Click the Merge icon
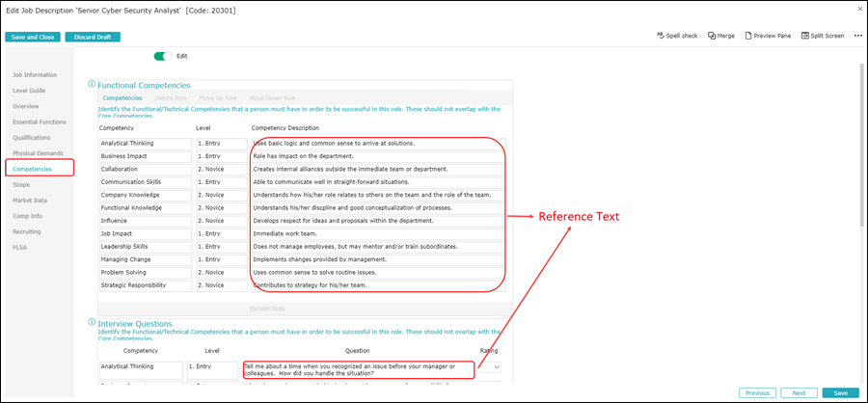The height and width of the screenshot is (403, 868). 720,36
